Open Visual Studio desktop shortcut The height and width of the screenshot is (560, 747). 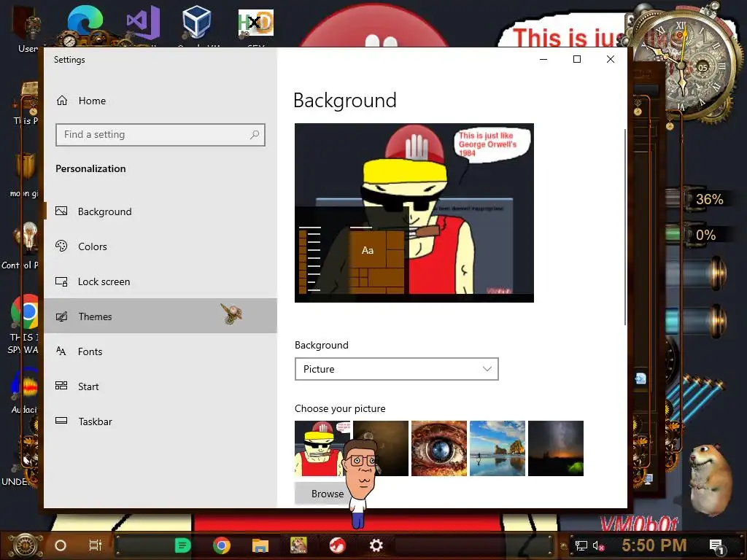[143, 23]
